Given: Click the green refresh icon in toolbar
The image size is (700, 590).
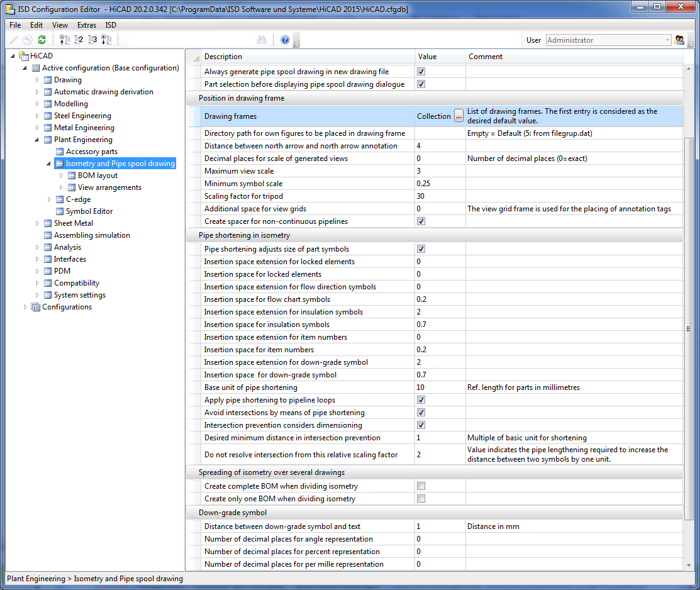Looking at the screenshot, I should tap(42, 40).
